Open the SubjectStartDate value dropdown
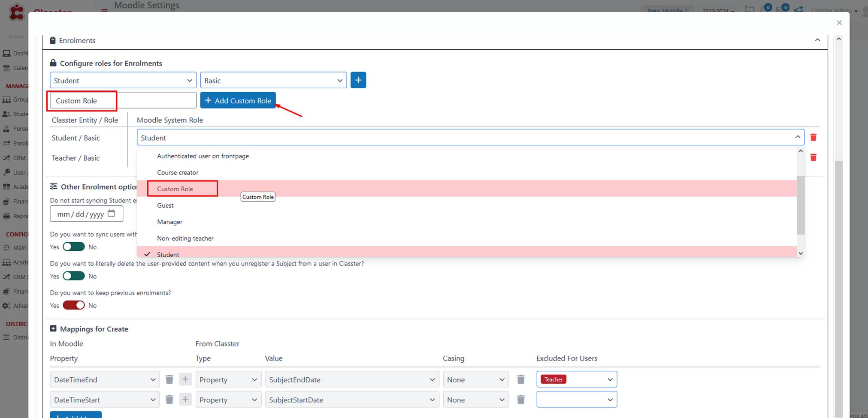The height and width of the screenshot is (418, 868). coord(352,400)
